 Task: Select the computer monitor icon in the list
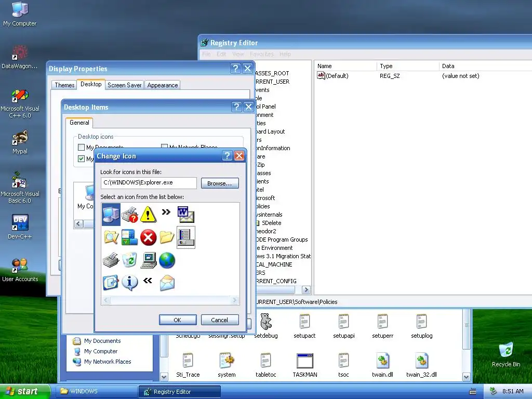click(111, 215)
